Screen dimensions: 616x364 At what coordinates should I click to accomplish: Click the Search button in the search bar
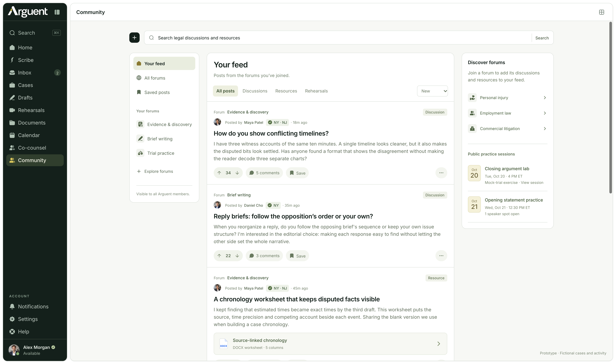(x=542, y=38)
